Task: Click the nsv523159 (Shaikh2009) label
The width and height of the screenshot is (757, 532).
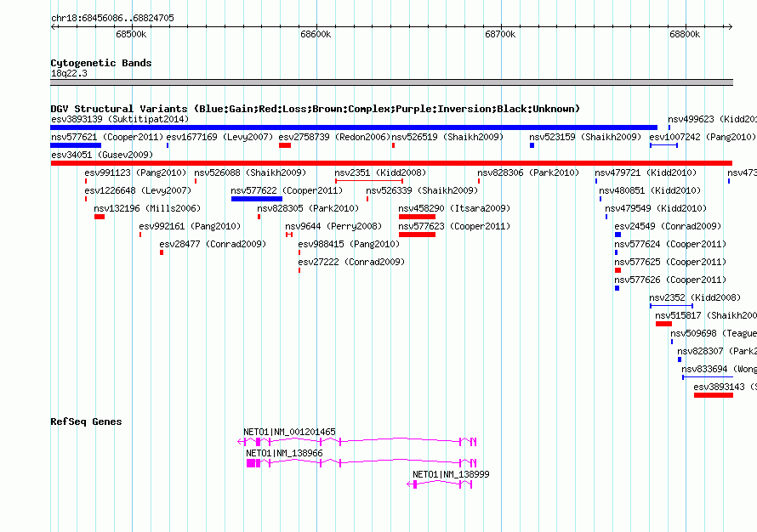Action: point(585,137)
